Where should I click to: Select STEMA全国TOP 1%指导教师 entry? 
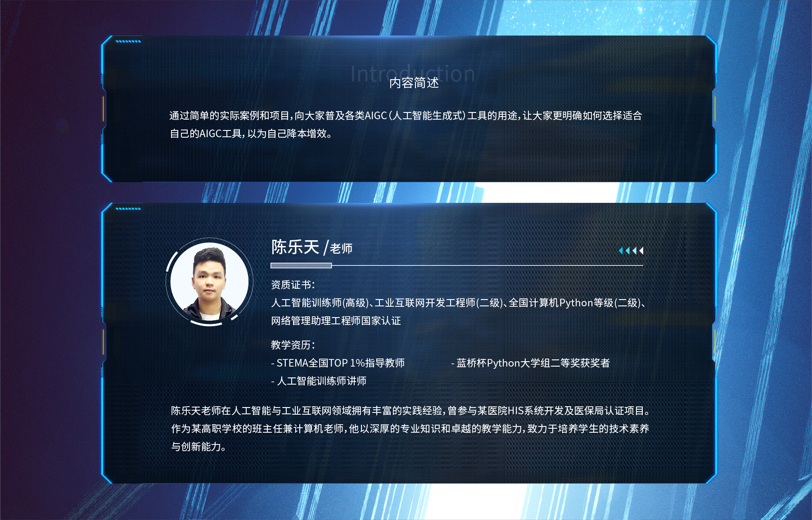(338, 363)
